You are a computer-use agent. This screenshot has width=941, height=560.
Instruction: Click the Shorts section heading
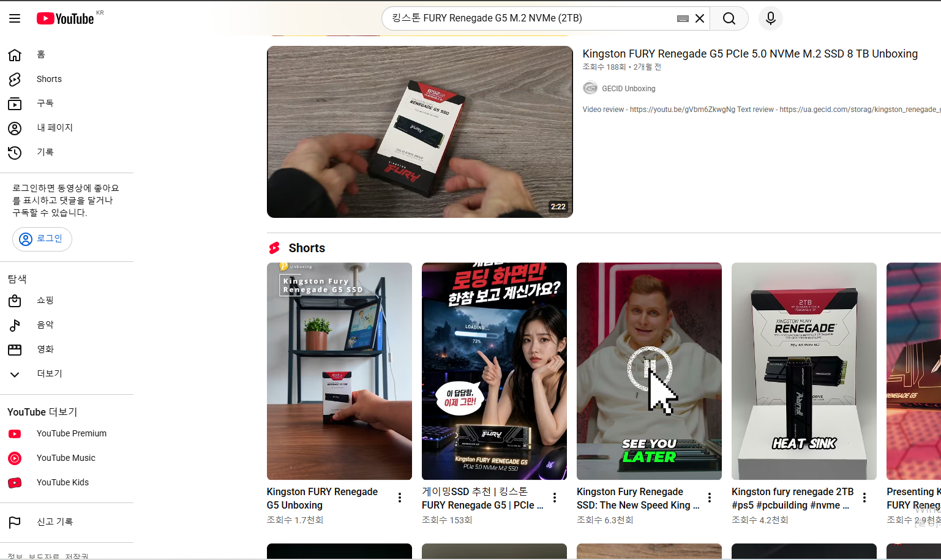click(307, 248)
